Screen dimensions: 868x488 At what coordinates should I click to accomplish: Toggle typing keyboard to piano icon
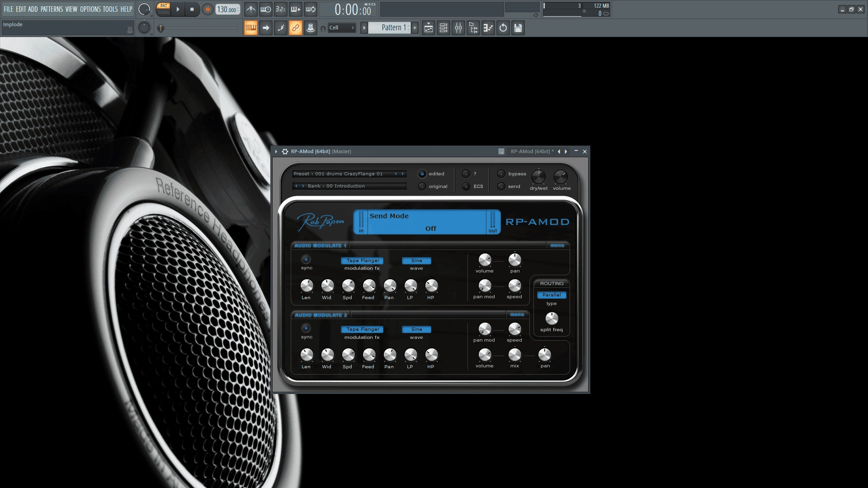251,28
